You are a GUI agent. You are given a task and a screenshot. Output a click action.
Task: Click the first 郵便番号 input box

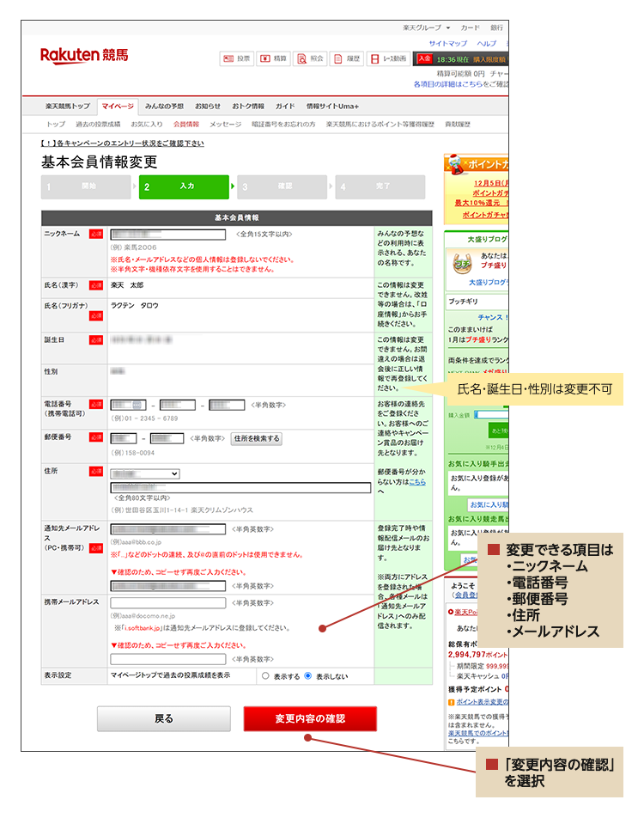pyautogui.click(x=124, y=438)
